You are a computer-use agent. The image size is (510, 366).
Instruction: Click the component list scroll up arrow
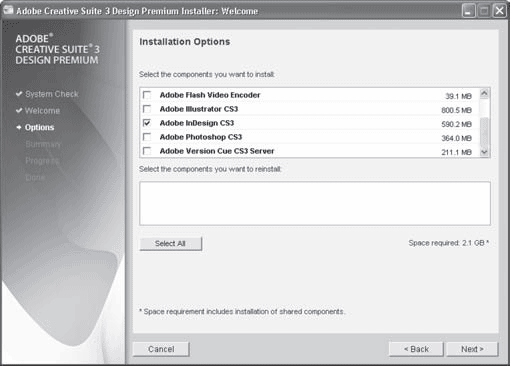coord(484,93)
